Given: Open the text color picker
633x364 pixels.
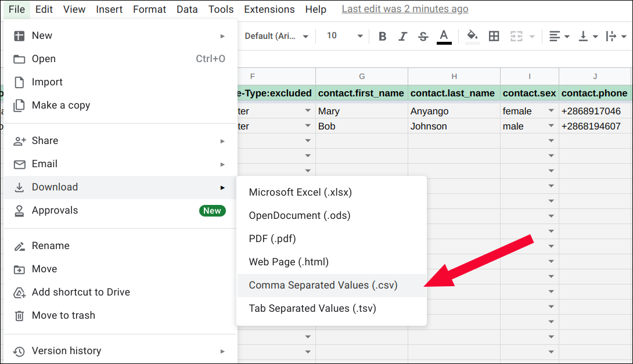Looking at the screenshot, I should pyautogui.click(x=444, y=37).
